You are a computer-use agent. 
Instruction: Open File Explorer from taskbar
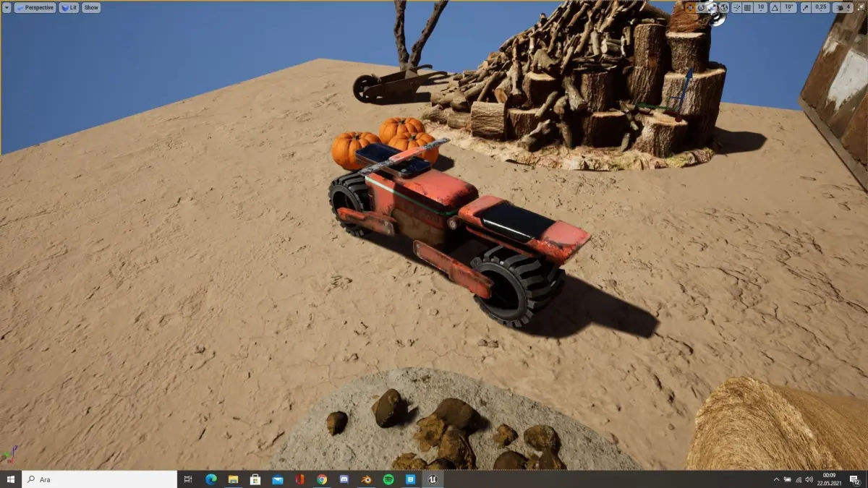tap(234, 479)
